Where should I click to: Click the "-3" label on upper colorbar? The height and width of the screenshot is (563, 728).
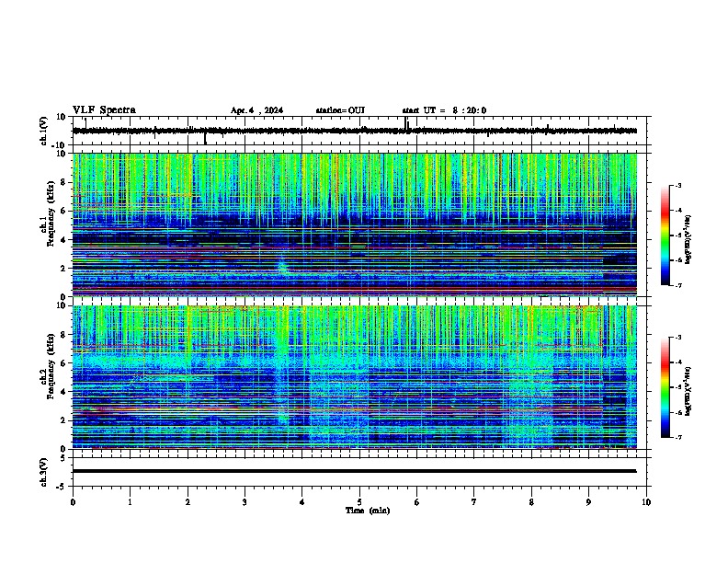pyautogui.click(x=677, y=186)
